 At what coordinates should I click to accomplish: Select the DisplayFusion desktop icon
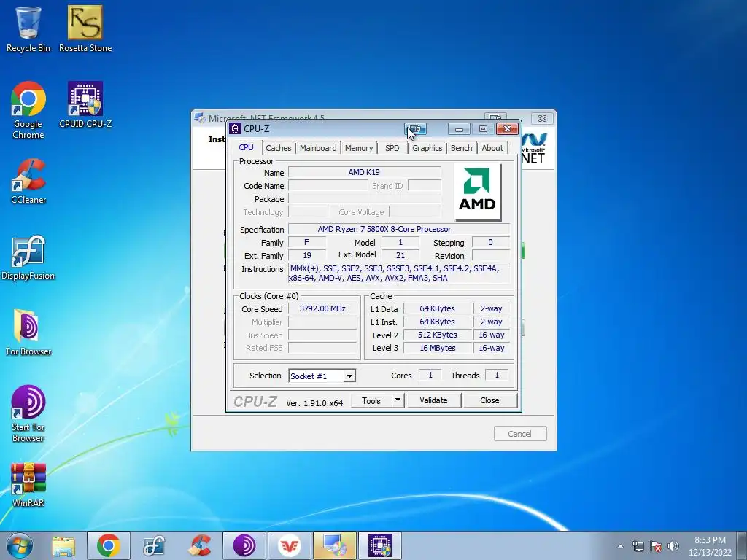click(28, 257)
